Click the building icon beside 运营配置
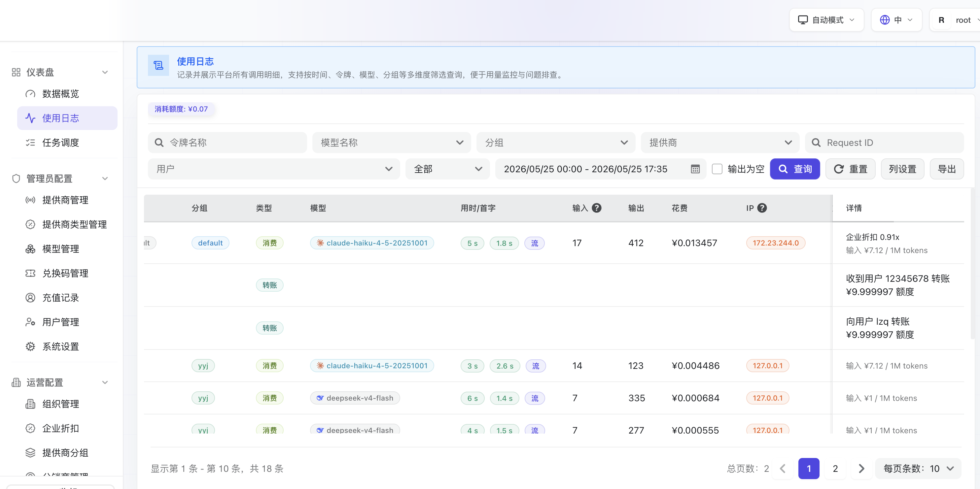The height and width of the screenshot is (489, 980). [16, 382]
